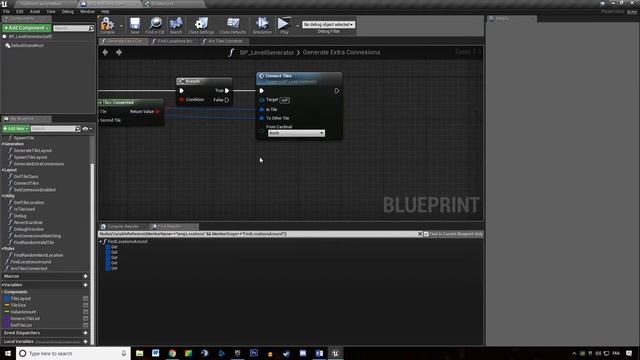Click the Branch node's True output pin
Viewport: 640px width, 360px height.
click(227, 91)
